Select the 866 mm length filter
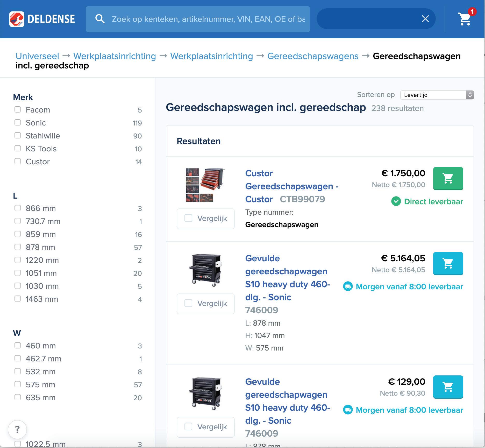485x448 pixels. 18,208
